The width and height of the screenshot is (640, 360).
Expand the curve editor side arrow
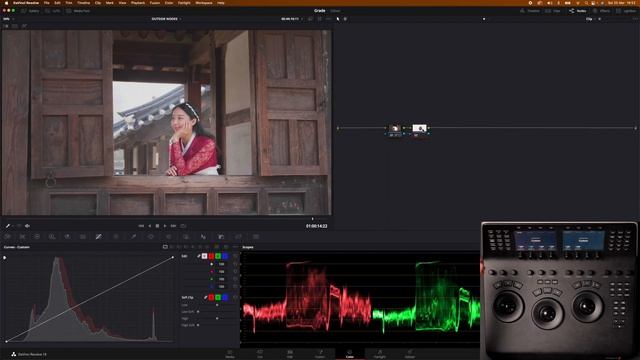tap(4, 258)
